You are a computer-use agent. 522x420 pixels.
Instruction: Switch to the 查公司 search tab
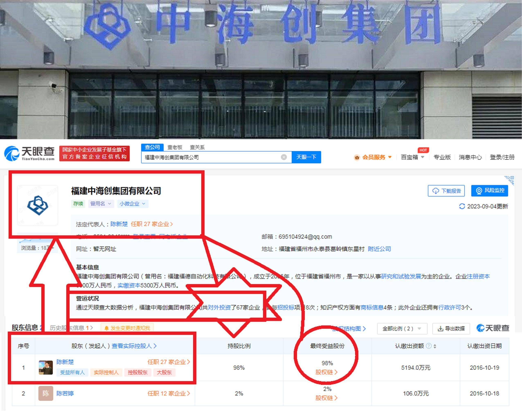point(152,147)
